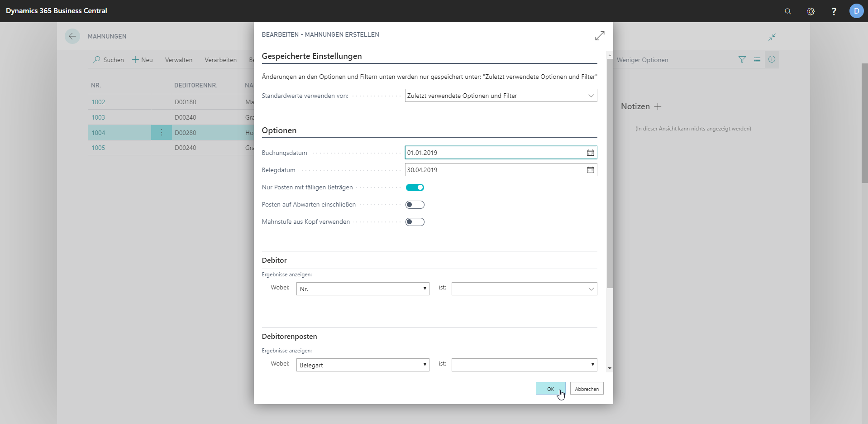Open the filter pane funnel icon
The height and width of the screenshot is (424, 868).
(742, 59)
